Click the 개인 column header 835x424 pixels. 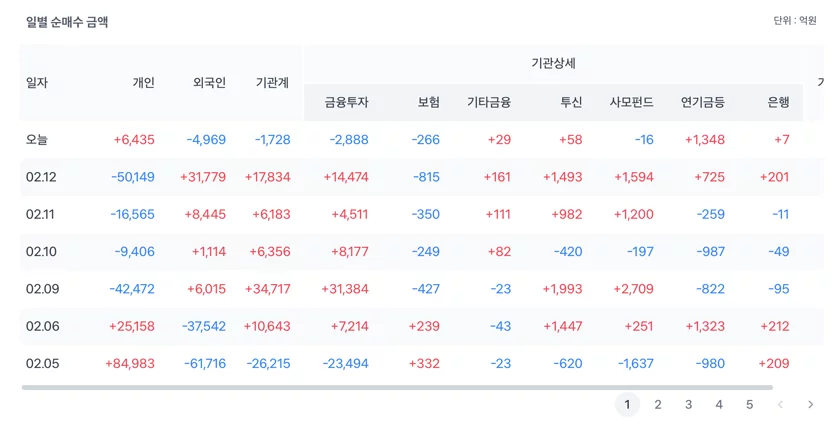[143, 83]
